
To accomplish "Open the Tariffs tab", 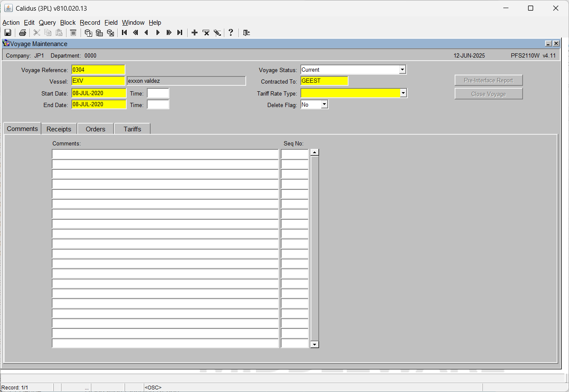I will [132, 129].
